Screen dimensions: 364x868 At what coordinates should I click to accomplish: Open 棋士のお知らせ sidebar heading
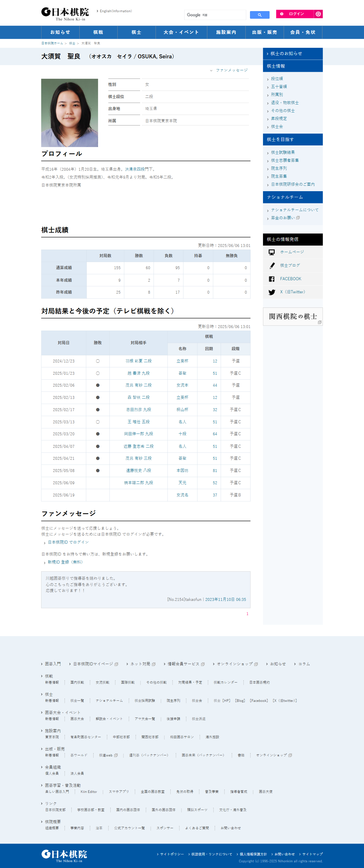click(293, 53)
